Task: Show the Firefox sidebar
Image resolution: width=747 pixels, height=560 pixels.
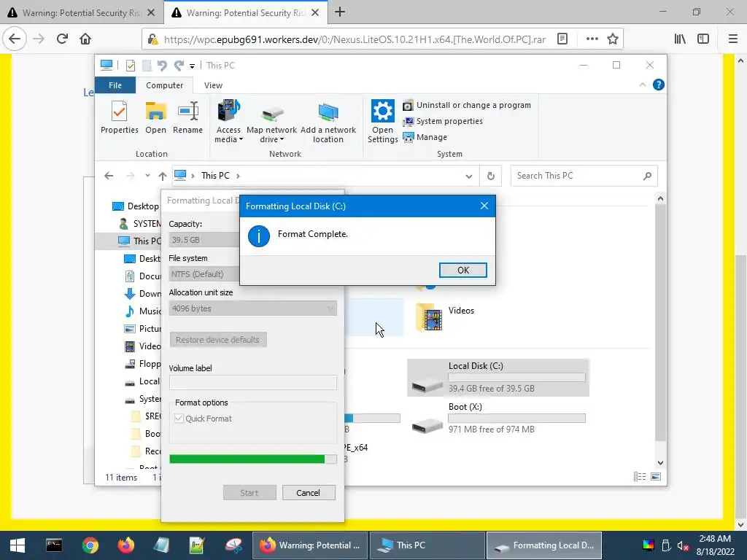Action: (x=703, y=39)
